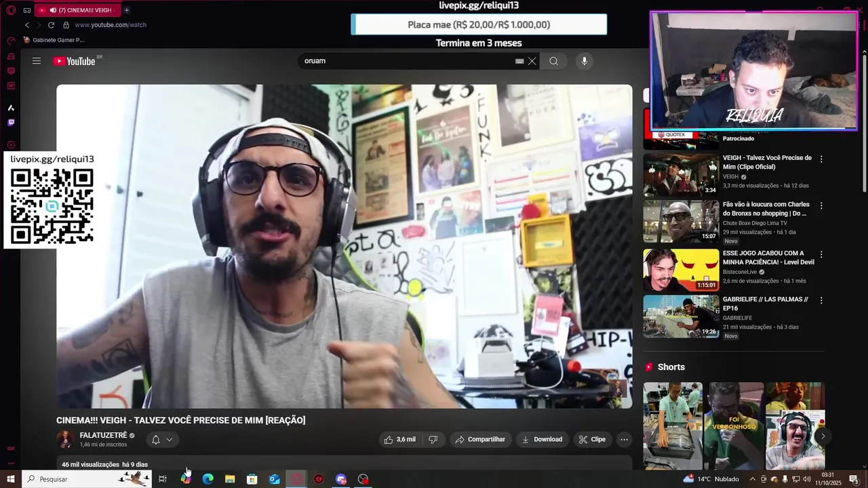The image size is (868, 488).
Task: Open Windows notification center
Action: tap(854, 479)
